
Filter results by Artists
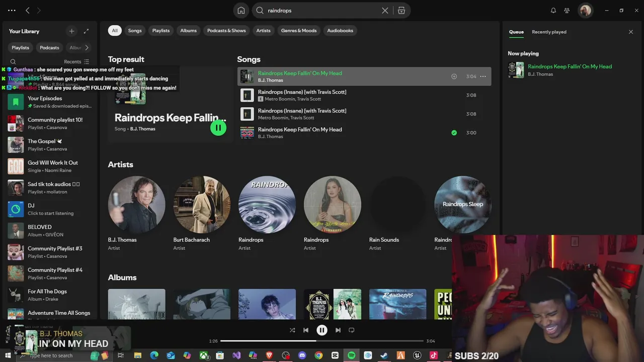point(263,31)
